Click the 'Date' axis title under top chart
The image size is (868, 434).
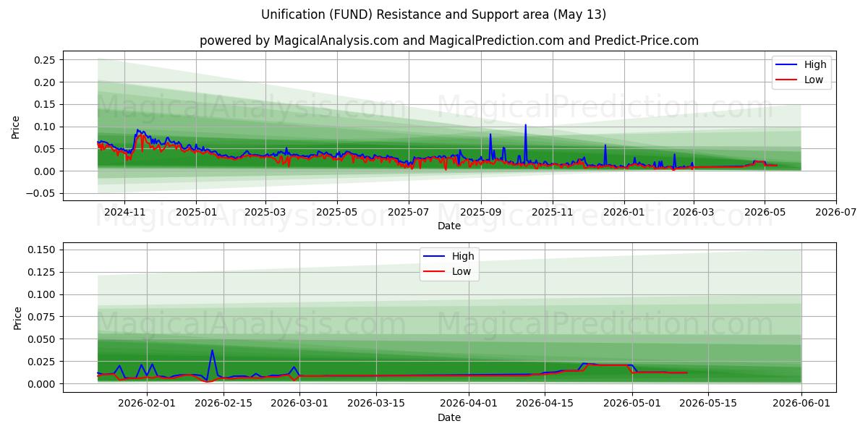(x=449, y=226)
